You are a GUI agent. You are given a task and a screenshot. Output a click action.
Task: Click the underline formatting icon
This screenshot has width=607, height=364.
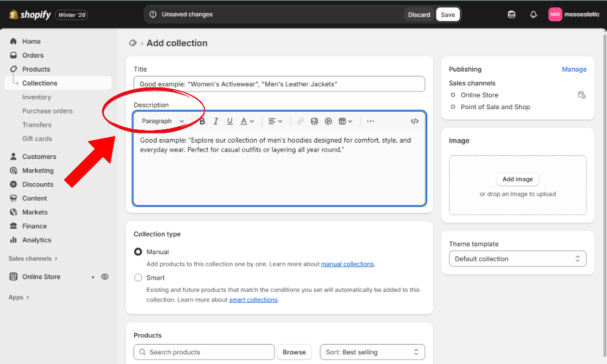229,121
